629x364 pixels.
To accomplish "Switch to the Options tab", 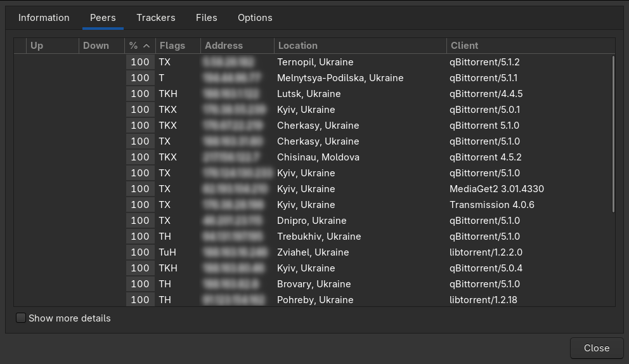I will pos(255,18).
